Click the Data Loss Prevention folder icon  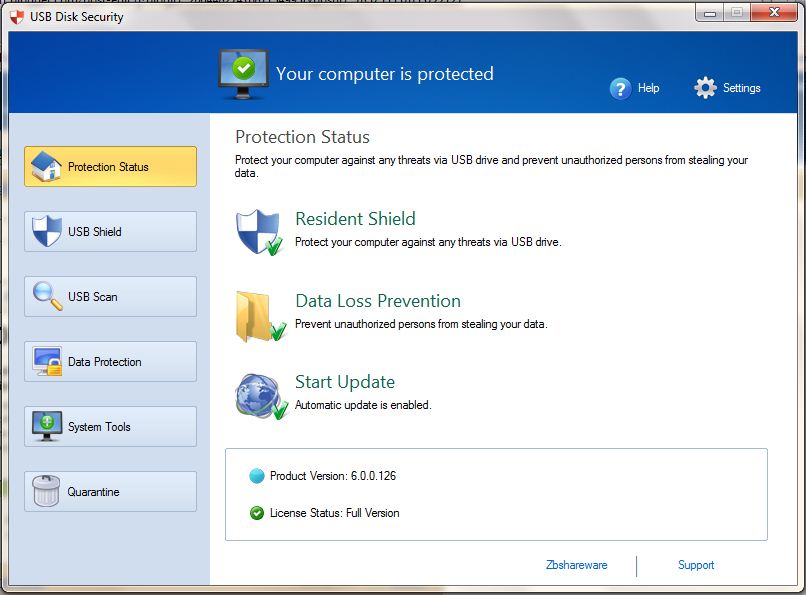pyautogui.click(x=261, y=317)
